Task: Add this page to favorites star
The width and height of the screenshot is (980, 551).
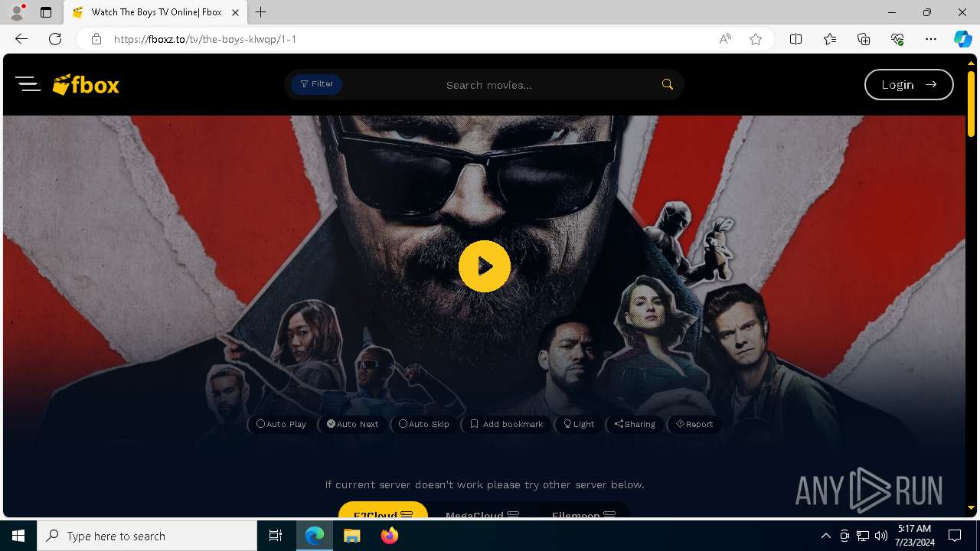Action: [756, 39]
